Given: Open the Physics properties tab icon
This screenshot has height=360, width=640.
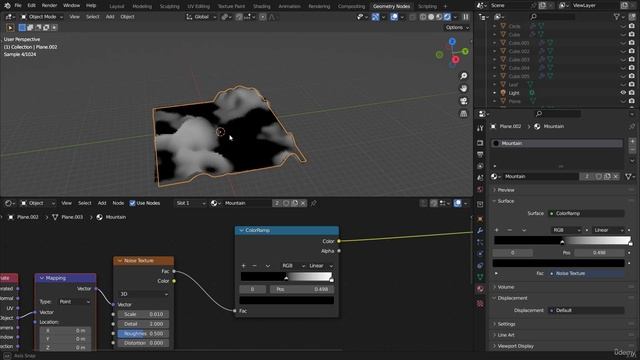Looking at the screenshot, I should click(x=480, y=253).
